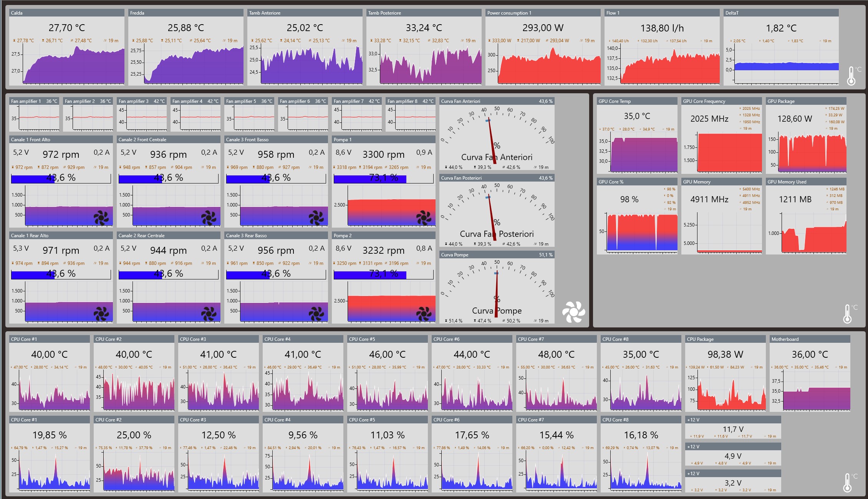Click the large white fan icon beside Curva Pompe
This screenshot has width=868, height=499.
pyautogui.click(x=573, y=312)
